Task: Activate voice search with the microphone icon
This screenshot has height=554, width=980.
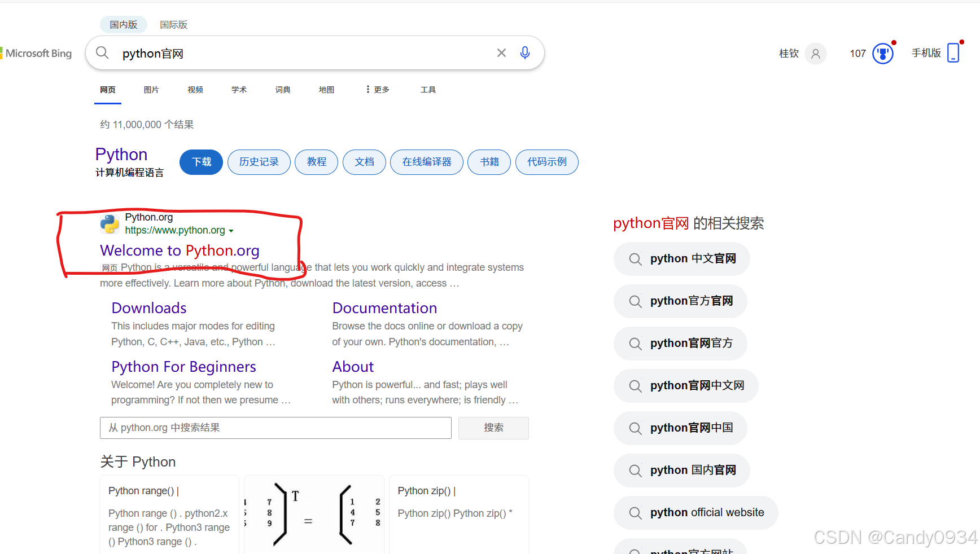Action: pos(524,52)
